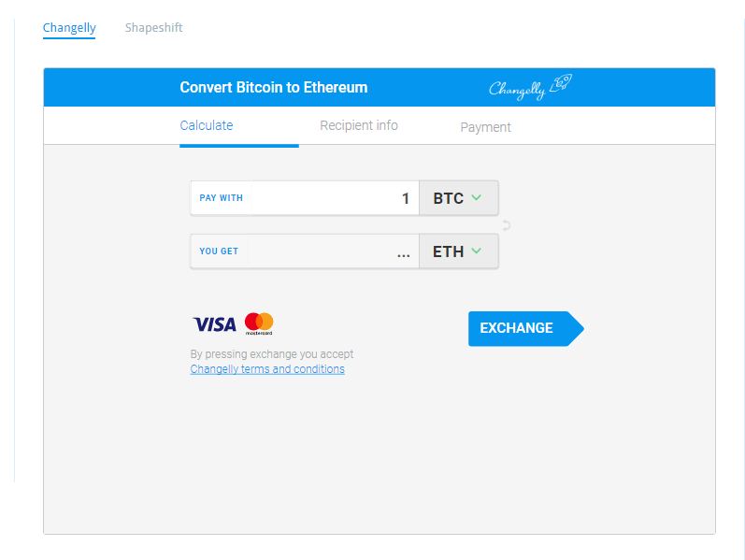Image resolution: width=745 pixels, height=560 pixels.
Task: Open Changelly terms and conditions link
Action: click(x=267, y=369)
